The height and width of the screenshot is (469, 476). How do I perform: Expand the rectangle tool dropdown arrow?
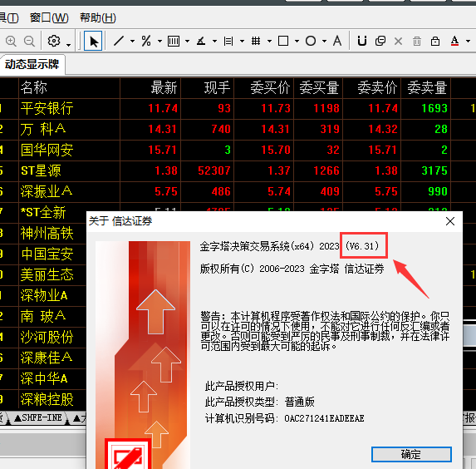tap(297, 41)
